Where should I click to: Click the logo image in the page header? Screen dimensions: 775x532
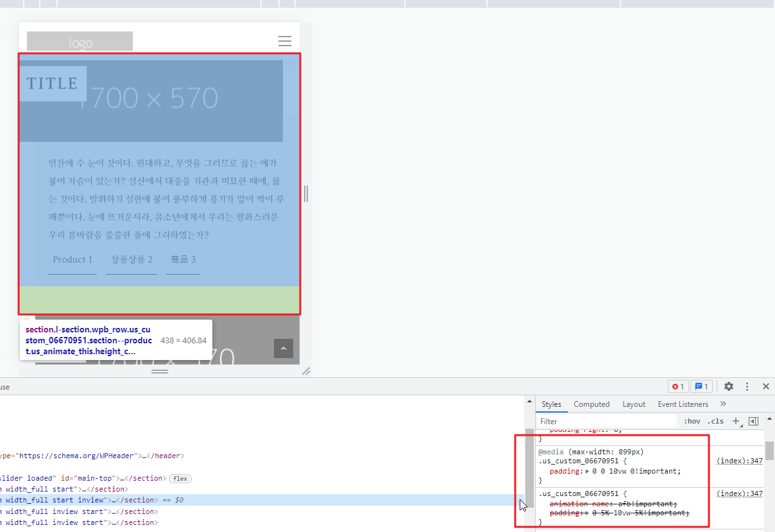click(80, 41)
